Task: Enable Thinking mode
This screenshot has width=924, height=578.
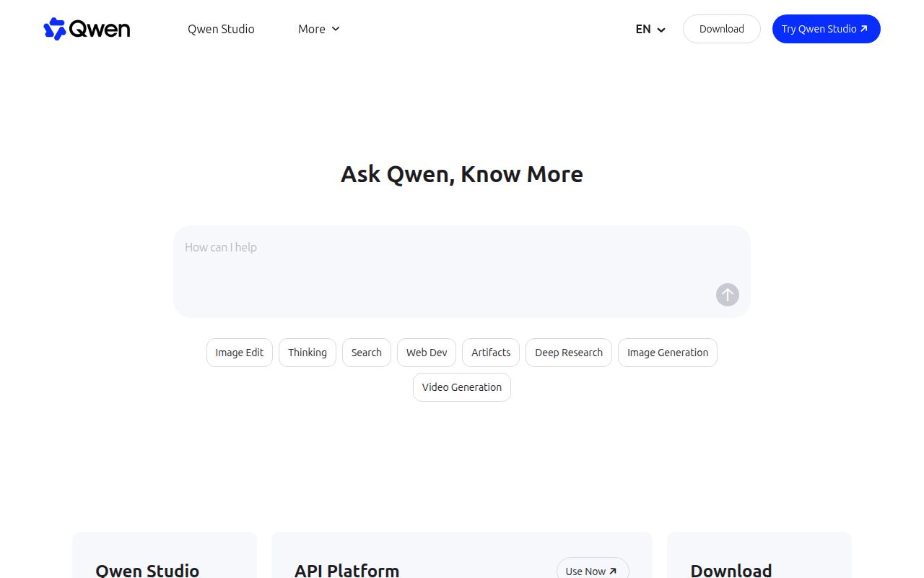Action: [308, 353]
